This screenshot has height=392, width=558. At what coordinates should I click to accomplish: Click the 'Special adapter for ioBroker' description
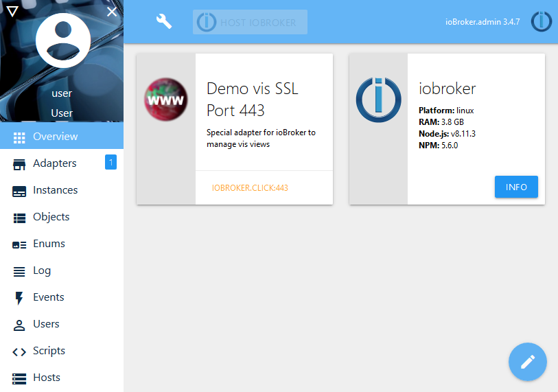tap(261, 138)
